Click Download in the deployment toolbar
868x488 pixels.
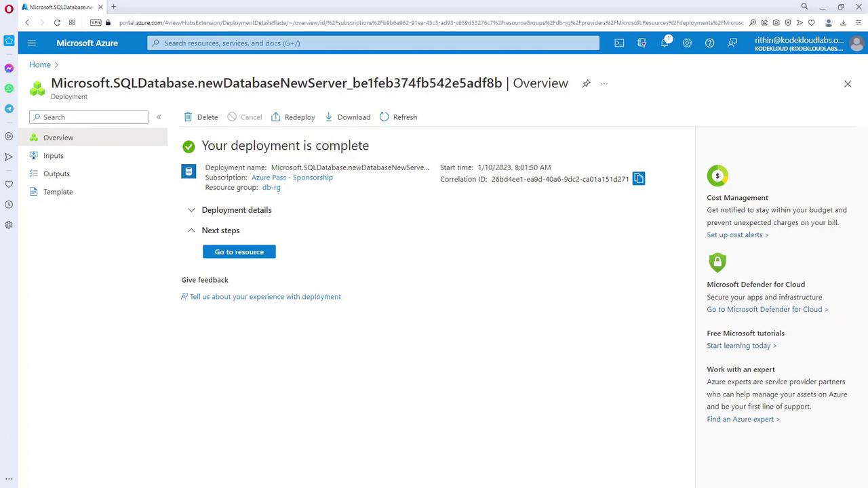(x=347, y=117)
